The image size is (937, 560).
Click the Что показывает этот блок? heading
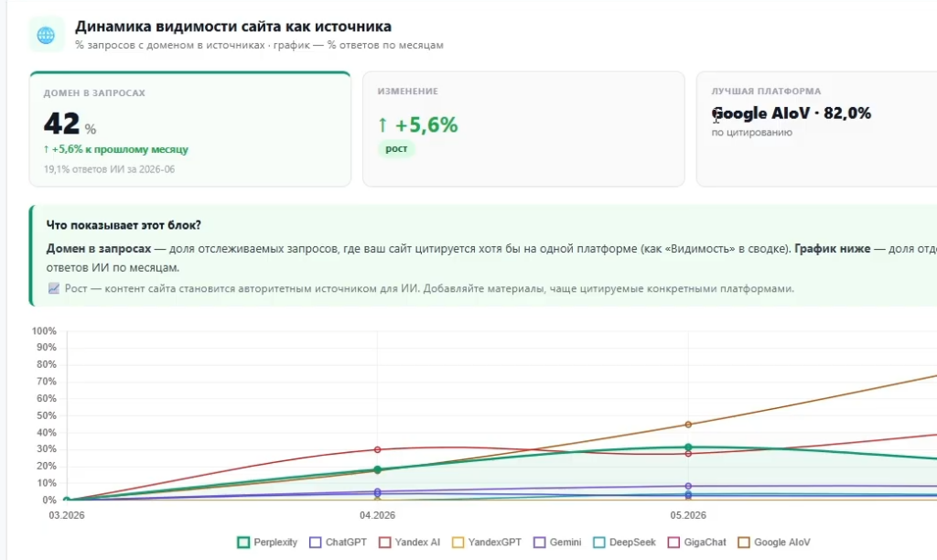124,225
